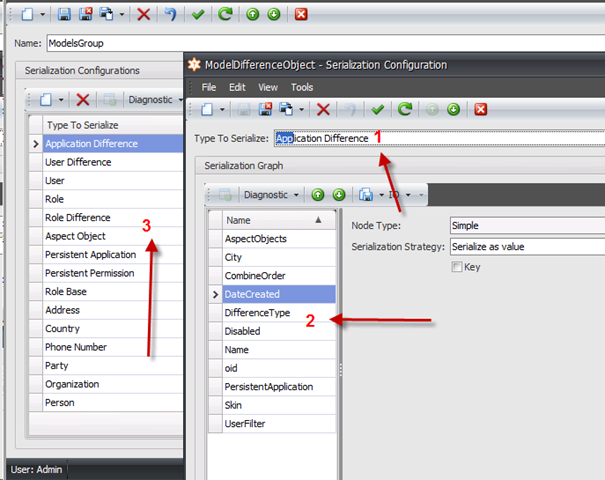Select User Difference row

click(x=113, y=162)
